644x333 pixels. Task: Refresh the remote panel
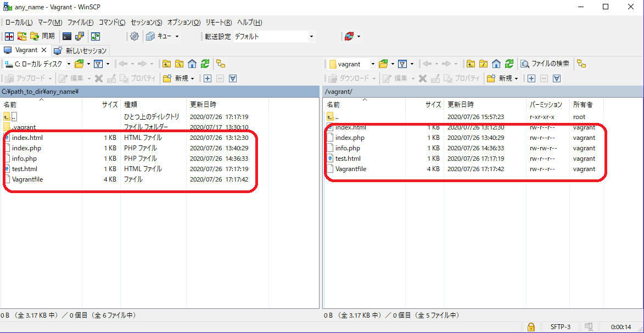[x=509, y=64]
